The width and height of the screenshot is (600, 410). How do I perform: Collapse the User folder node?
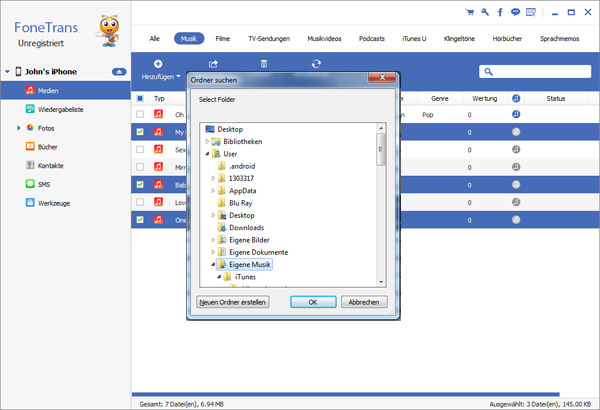207,154
